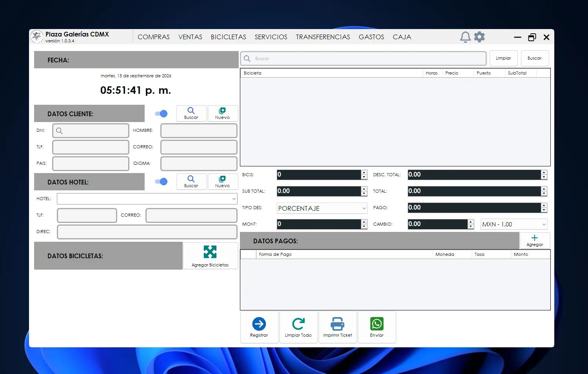Screen dimensions: 588x374
Task: Click the Limpiar button beside search
Action: click(503, 58)
